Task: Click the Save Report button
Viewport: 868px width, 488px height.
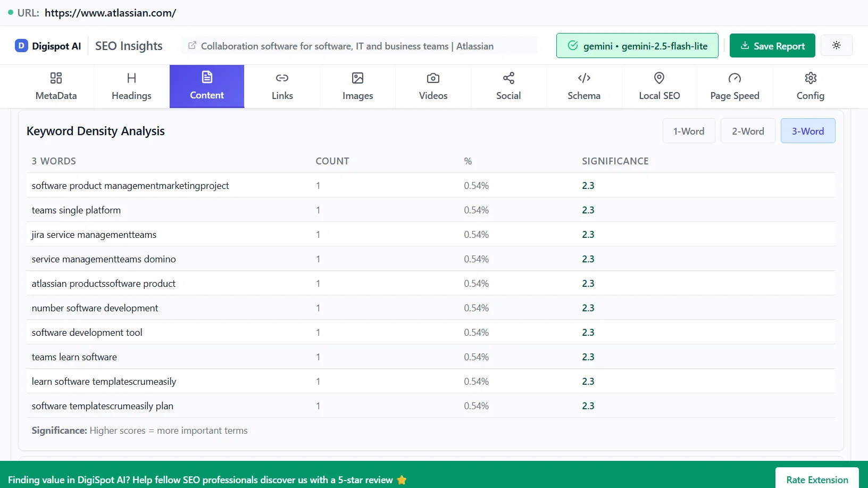Action: (x=772, y=45)
